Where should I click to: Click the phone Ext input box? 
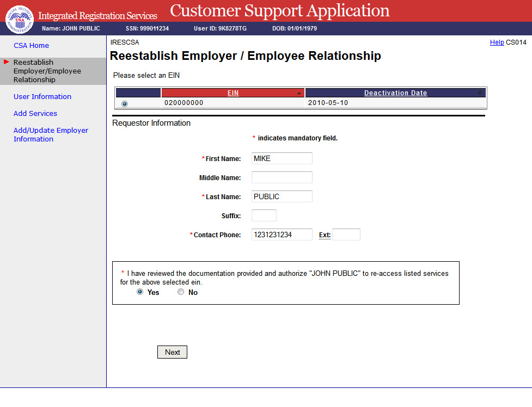pyautogui.click(x=346, y=235)
